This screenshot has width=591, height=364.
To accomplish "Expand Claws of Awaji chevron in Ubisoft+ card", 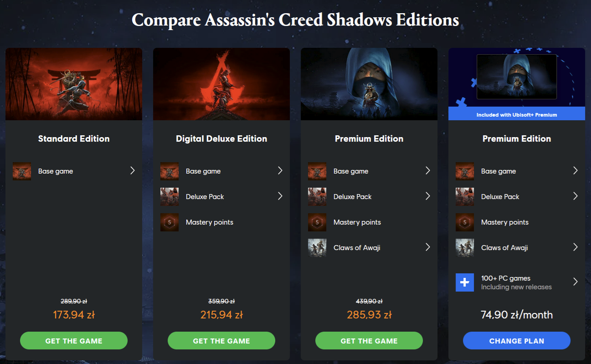I will (576, 247).
